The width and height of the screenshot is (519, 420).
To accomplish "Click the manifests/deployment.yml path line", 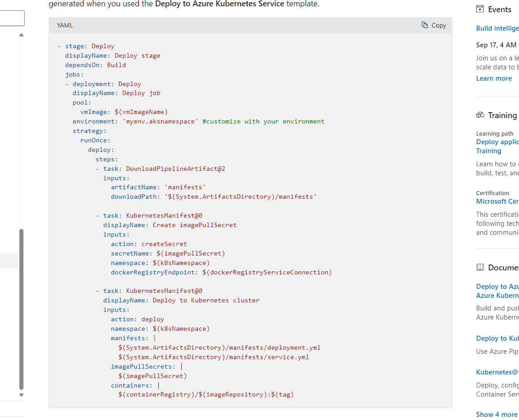I will pyautogui.click(x=219, y=347).
